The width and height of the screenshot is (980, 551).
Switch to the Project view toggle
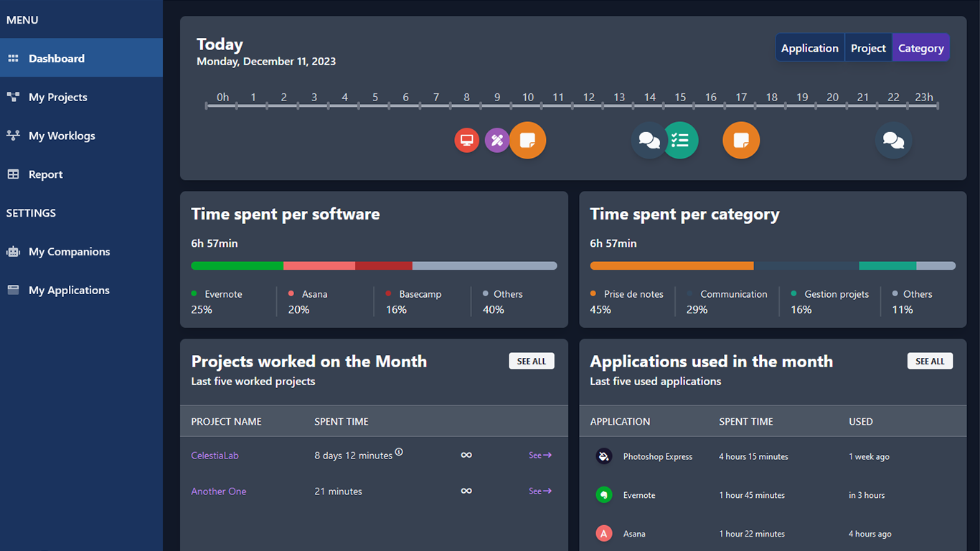tap(868, 47)
